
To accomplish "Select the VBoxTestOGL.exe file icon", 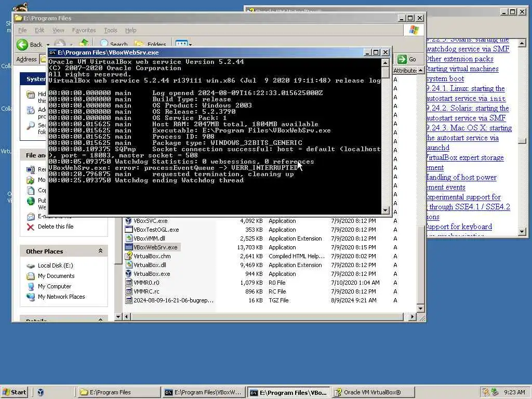I will pyautogui.click(x=128, y=230).
